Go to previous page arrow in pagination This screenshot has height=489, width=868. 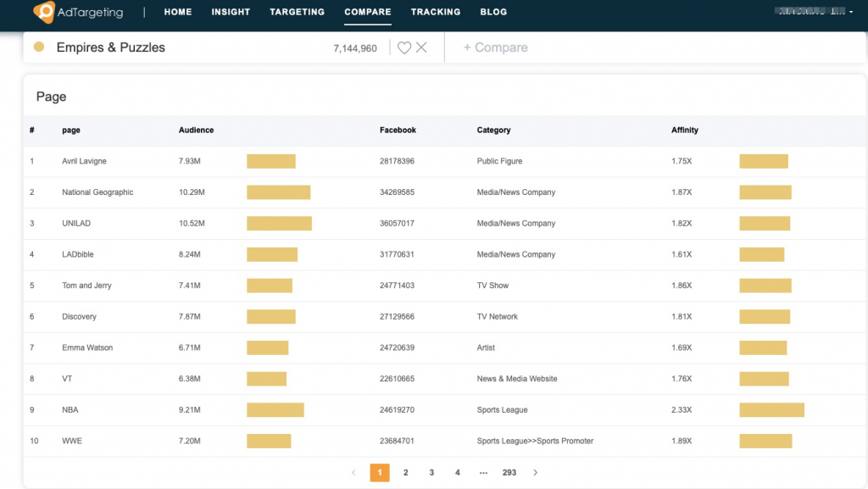353,472
